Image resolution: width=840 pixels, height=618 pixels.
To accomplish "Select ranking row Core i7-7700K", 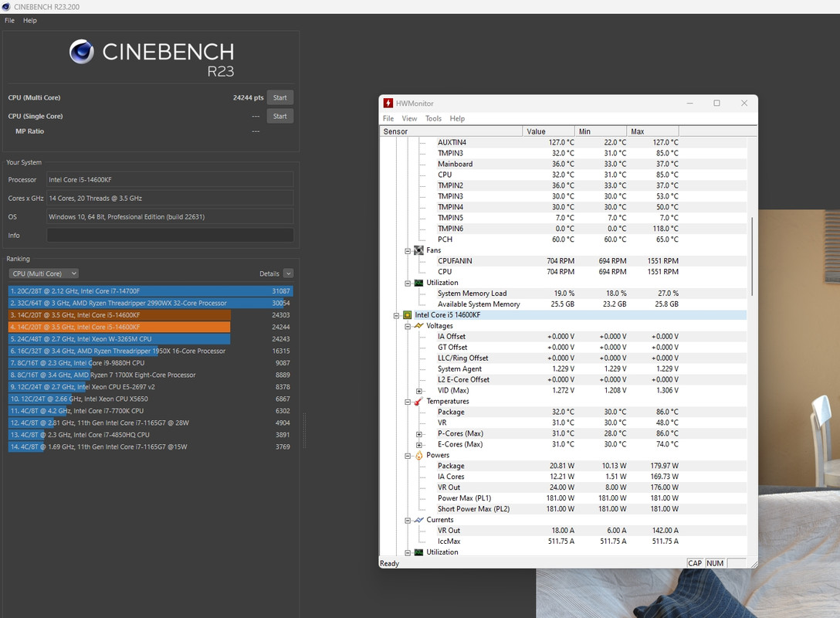I will [x=151, y=410].
